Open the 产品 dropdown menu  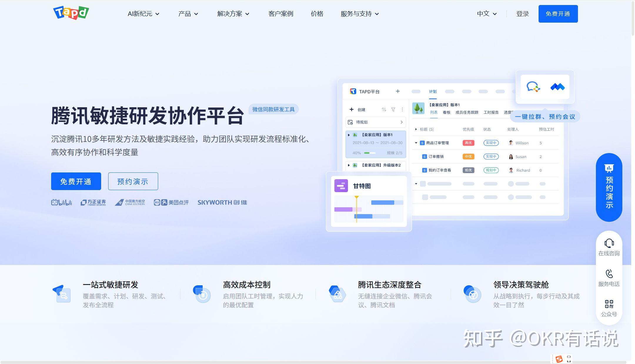pos(188,14)
